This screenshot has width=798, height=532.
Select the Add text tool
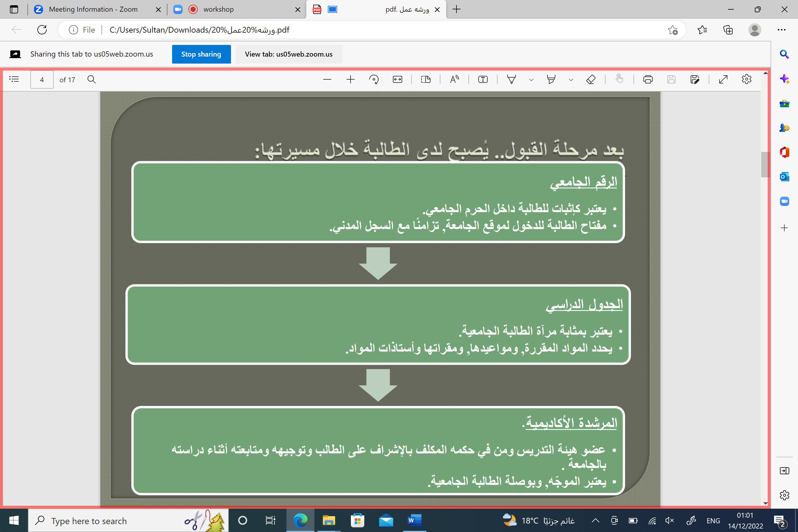[x=483, y=79]
